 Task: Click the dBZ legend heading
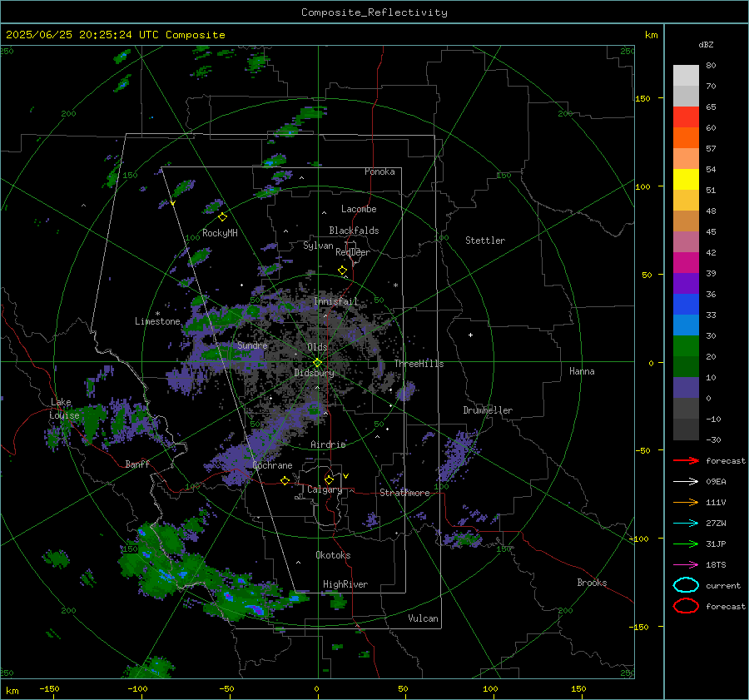click(x=706, y=44)
